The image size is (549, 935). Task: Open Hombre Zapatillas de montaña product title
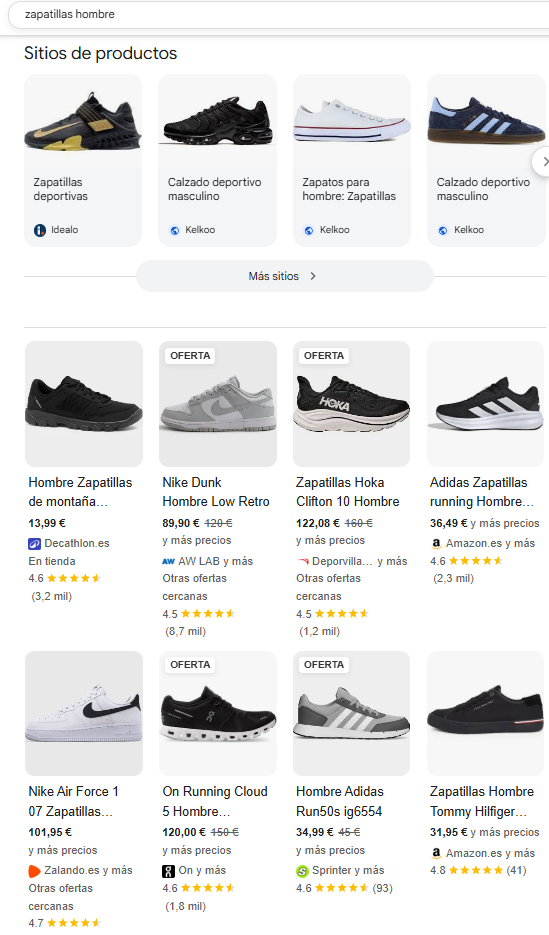[x=80, y=492]
